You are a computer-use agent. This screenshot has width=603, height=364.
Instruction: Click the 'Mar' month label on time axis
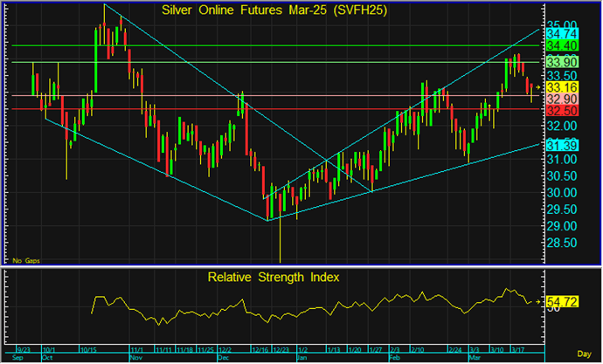[x=474, y=358]
